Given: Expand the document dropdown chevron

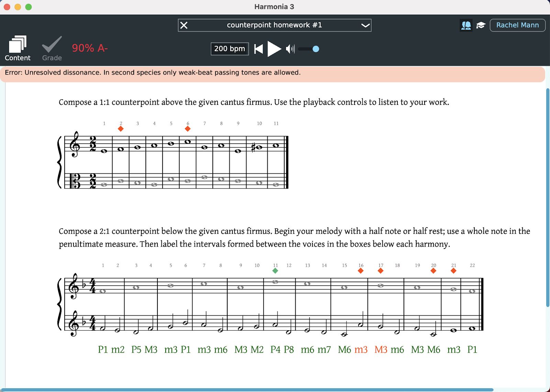Looking at the screenshot, I should coord(365,25).
